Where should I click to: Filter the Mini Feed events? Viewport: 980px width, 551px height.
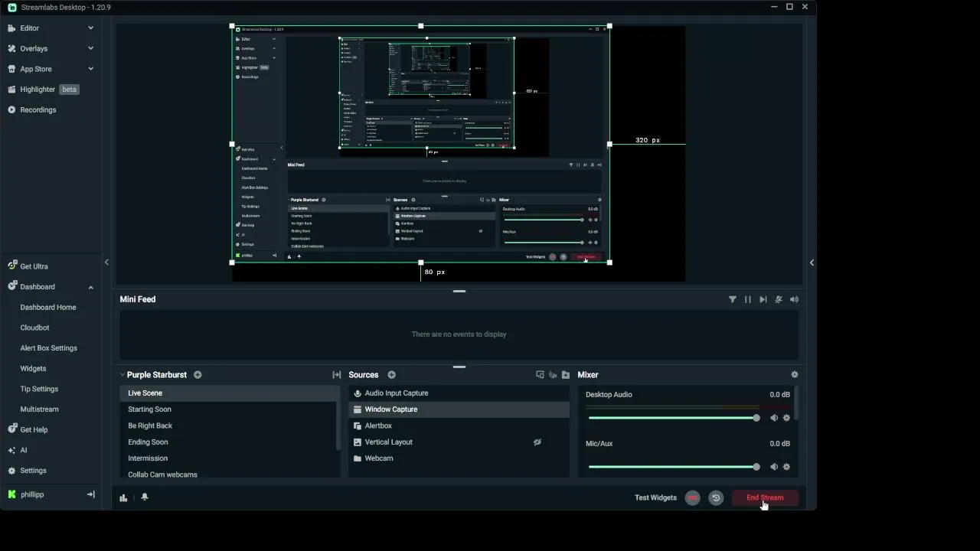coord(733,299)
